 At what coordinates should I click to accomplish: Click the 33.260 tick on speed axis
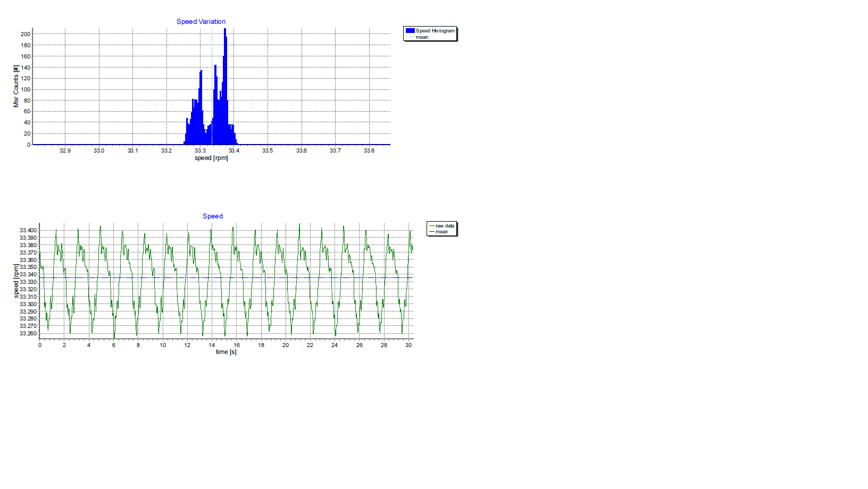28,333
